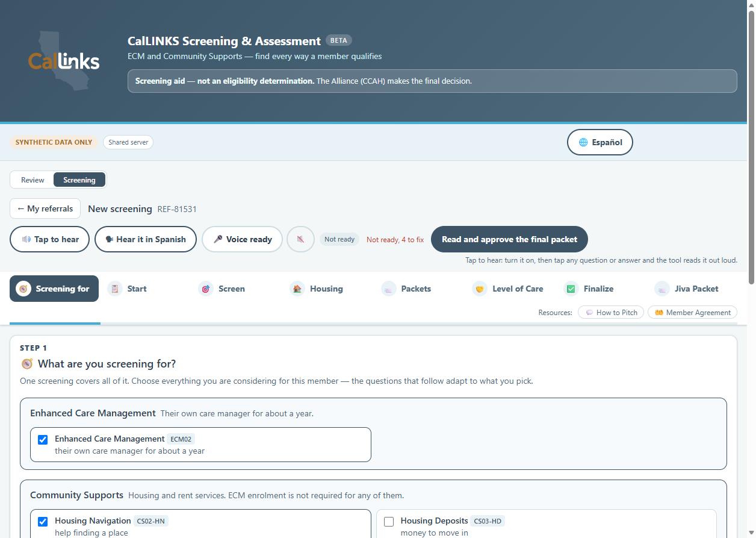This screenshot has height=538, width=756.
Task: Click the speech bubble icon in How to Pitch
Action: (x=589, y=313)
